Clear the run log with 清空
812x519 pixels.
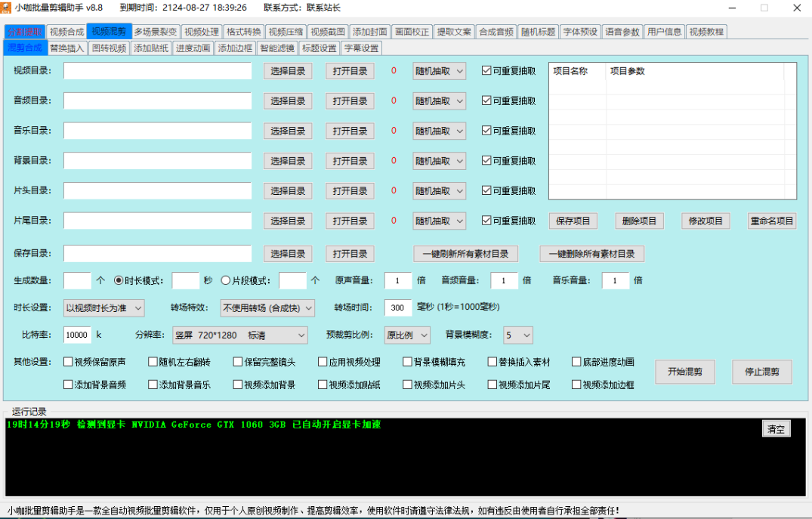(x=776, y=429)
